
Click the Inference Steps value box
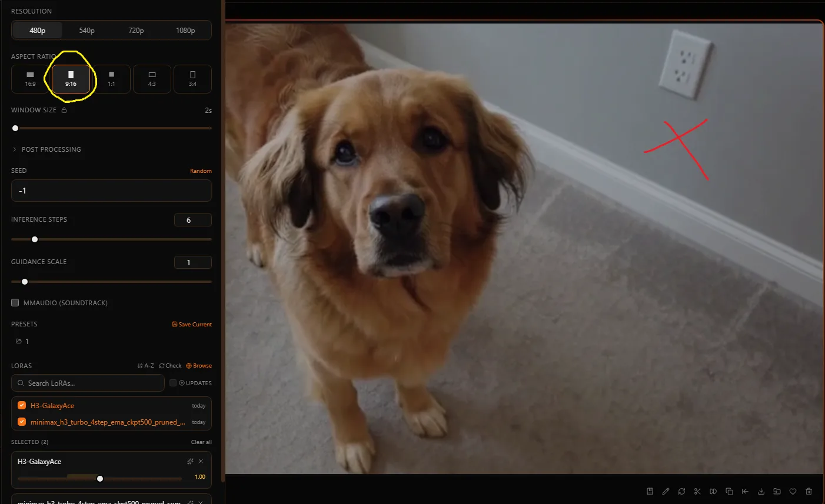193,220
